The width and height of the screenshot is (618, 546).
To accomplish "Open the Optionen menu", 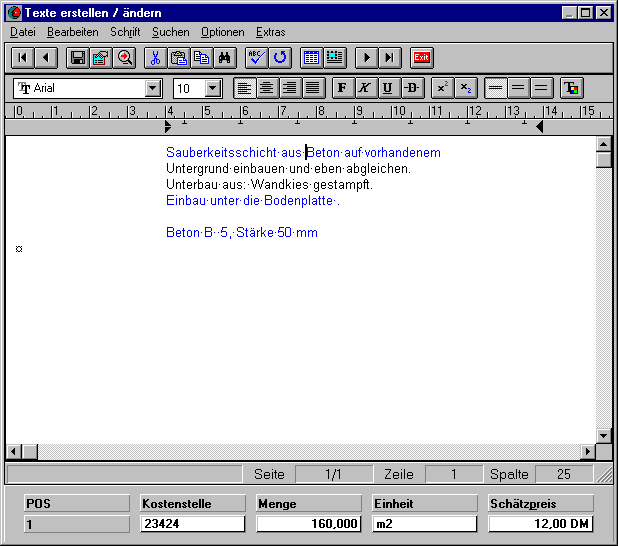I will pos(222,32).
